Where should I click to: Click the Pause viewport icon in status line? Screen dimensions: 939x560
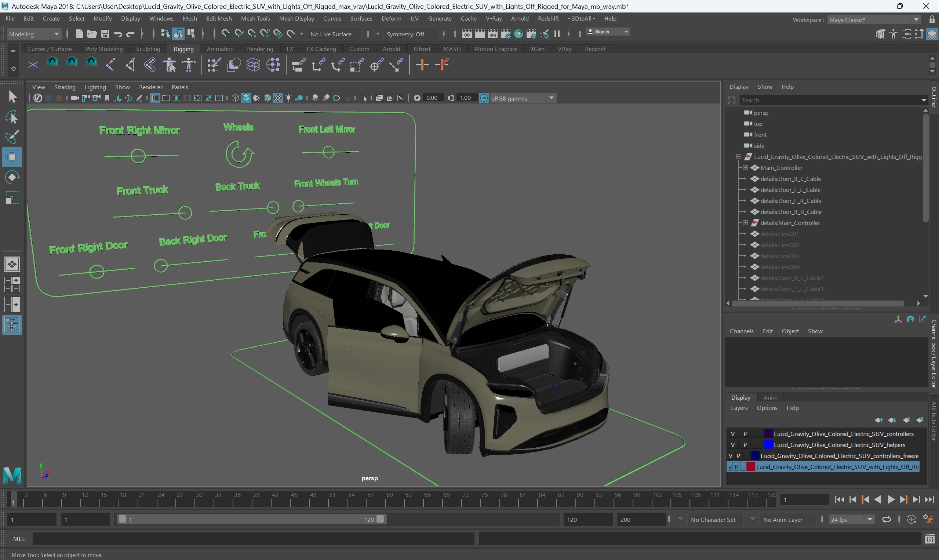click(x=557, y=34)
